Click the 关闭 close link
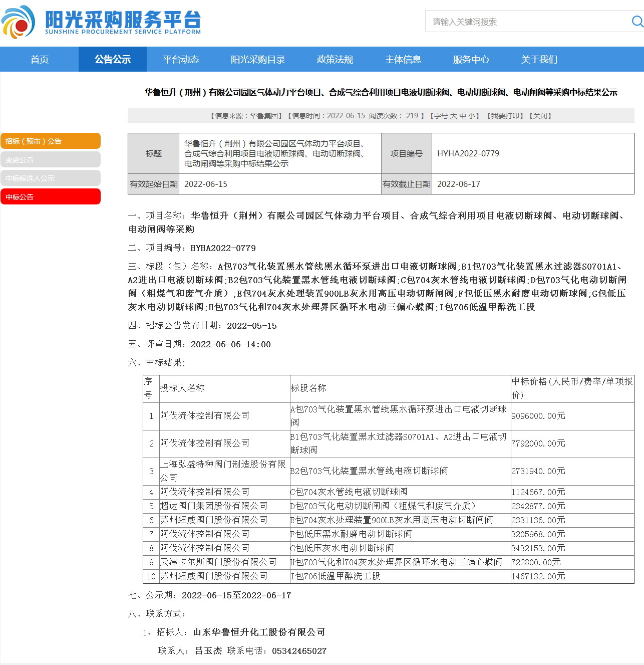Screen dimensions: 644x665 click(540, 116)
